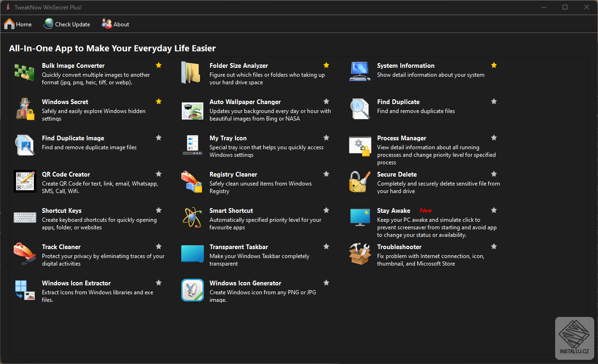This screenshot has width=598, height=364.
Task: Toggle favorite star for Auto Wallpaper Changer
Action: tap(326, 101)
